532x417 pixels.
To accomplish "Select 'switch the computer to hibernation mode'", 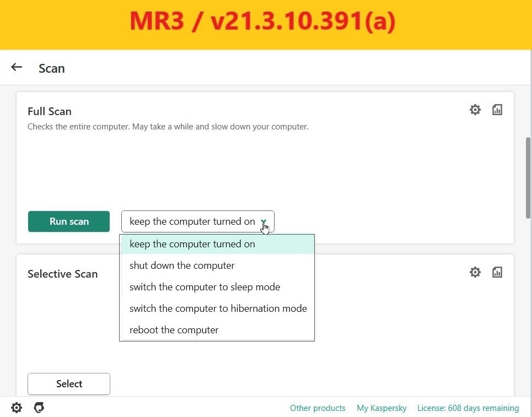I will coord(217,308).
